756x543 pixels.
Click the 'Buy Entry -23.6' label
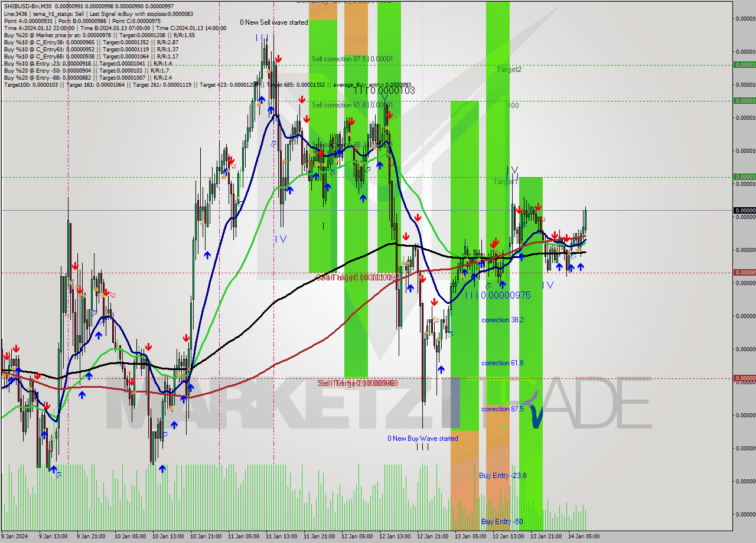click(503, 475)
